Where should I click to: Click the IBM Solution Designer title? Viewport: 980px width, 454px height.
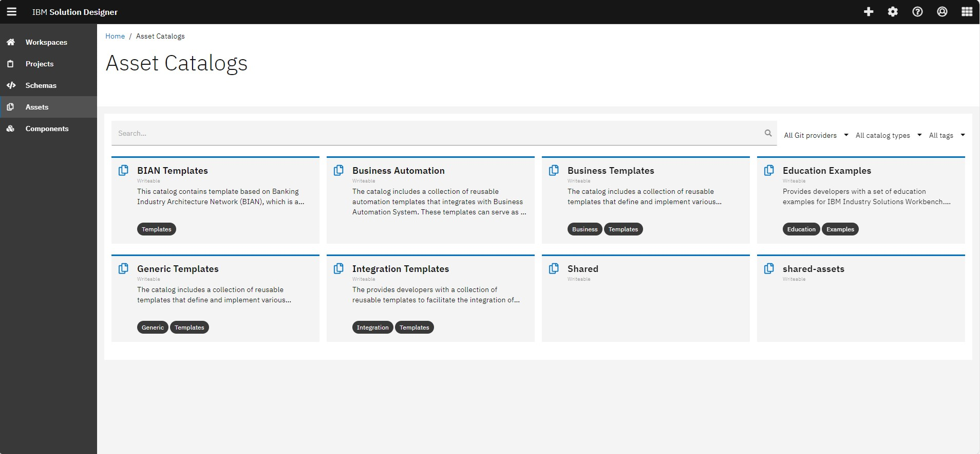[75, 12]
